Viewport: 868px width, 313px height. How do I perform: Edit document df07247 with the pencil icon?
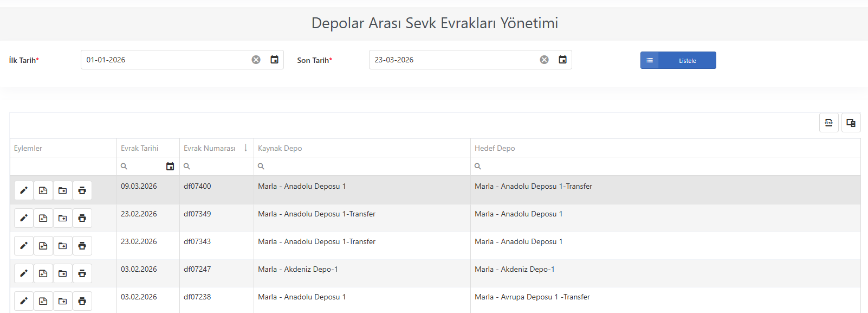click(x=24, y=273)
